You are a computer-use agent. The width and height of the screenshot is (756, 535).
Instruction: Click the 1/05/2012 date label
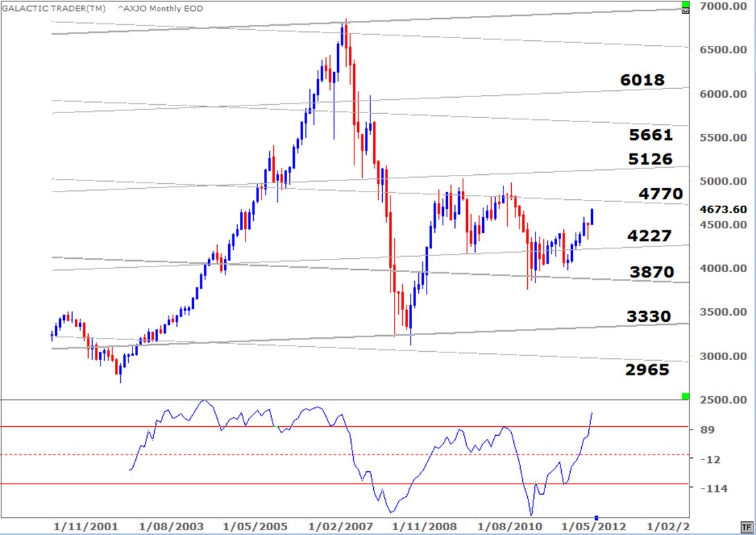tap(594, 526)
